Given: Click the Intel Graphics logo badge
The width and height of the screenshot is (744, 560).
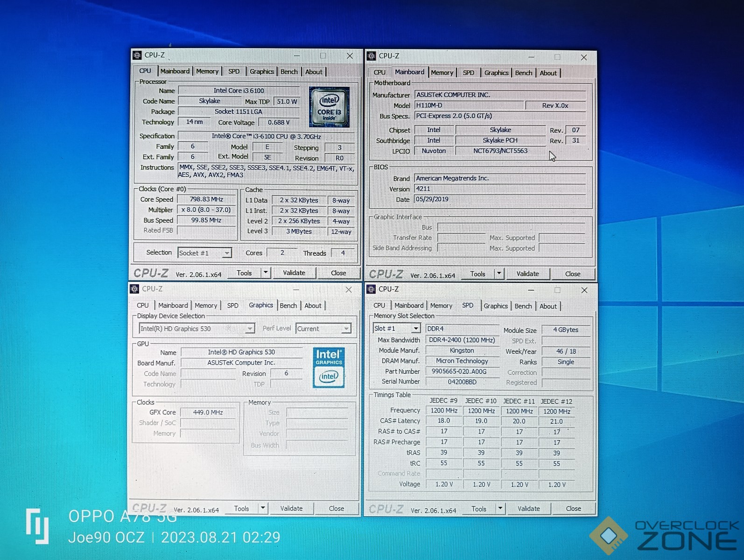Looking at the screenshot, I should [x=329, y=368].
